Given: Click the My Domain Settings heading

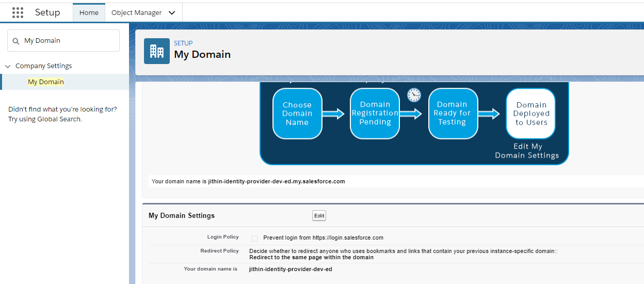Looking at the screenshot, I should tap(182, 215).
